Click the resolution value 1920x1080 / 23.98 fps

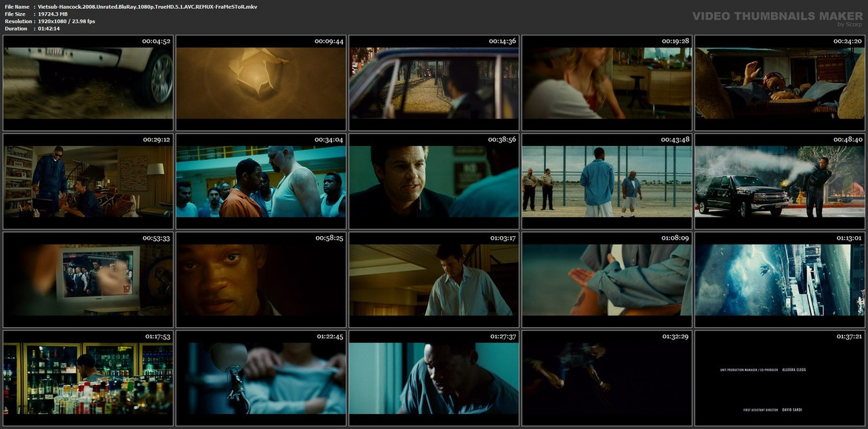click(66, 21)
